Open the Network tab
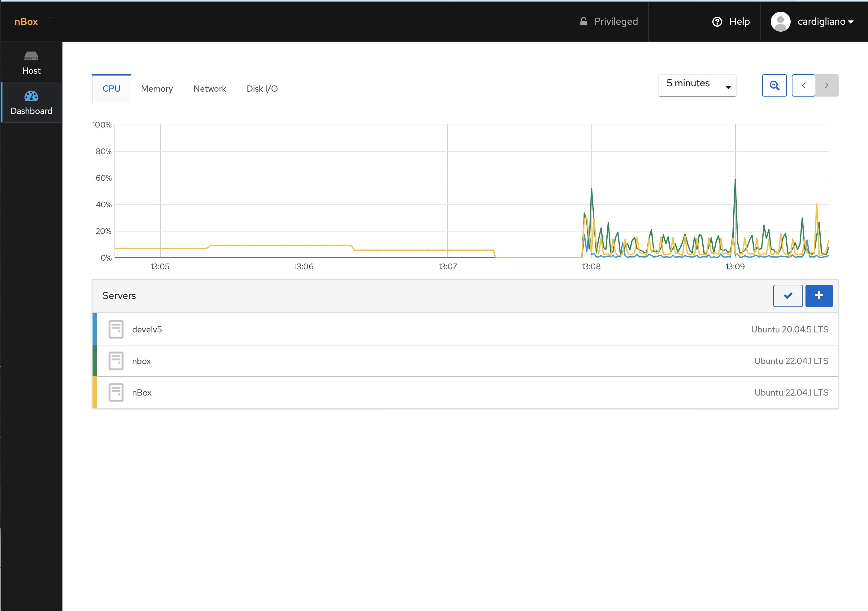The width and height of the screenshot is (868, 611). [x=210, y=88]
